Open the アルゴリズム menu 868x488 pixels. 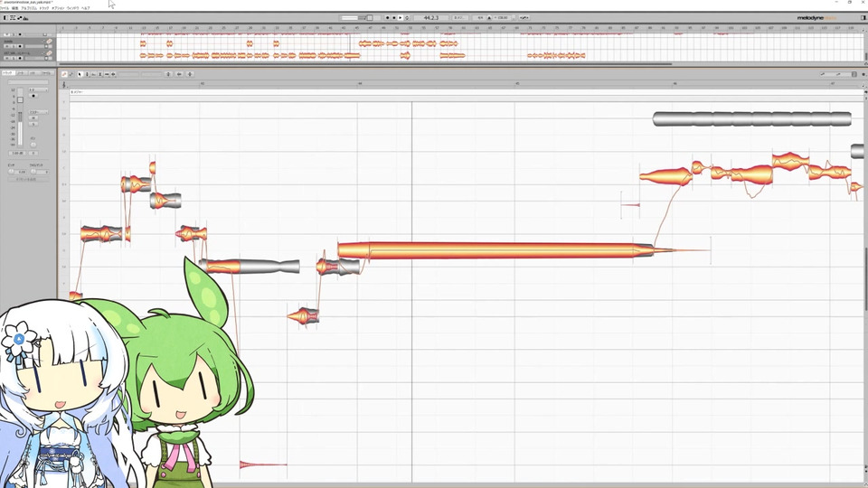[29, 8]
